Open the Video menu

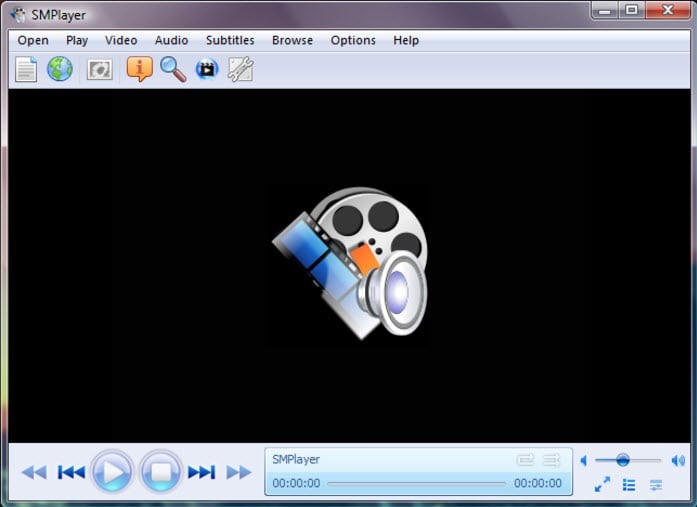(x=121, y=40)
